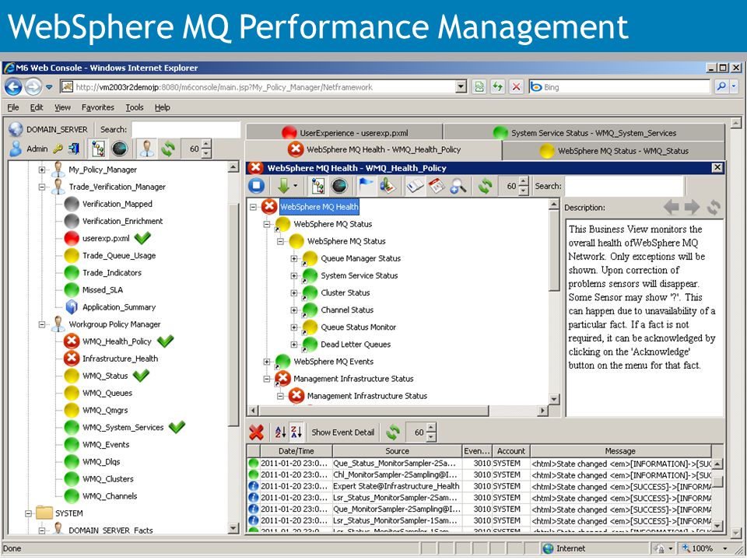This screenshot has height=560, width=747.
Task: Sort events descending with Z-A icon
Action: pyautogui.click(x=296, y=432)
